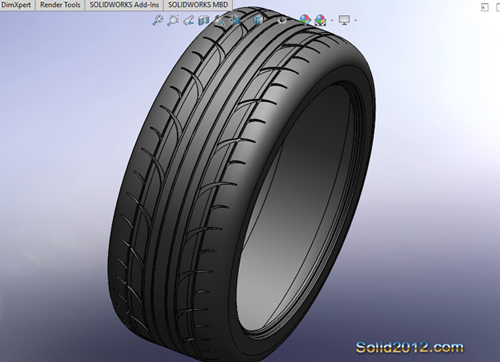Toggle the Section View tool

[204, 20]
